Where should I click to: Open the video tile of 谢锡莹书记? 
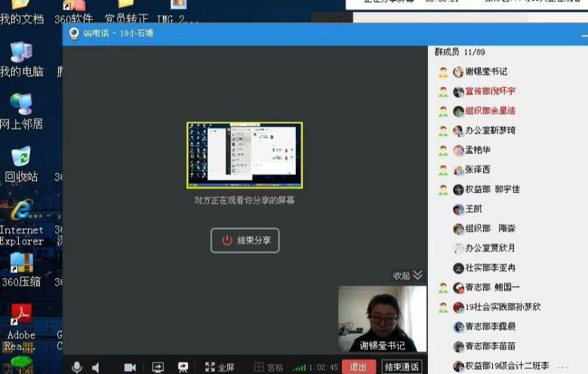(x=382, y=318)
